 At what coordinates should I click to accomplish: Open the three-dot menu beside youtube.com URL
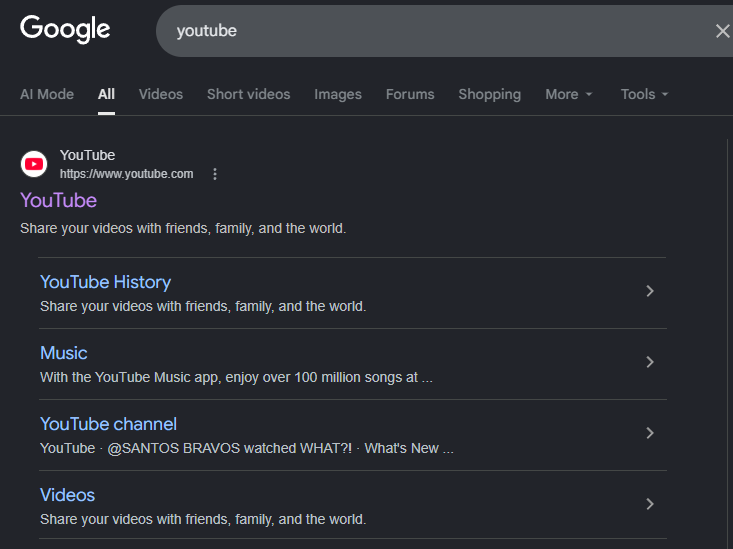[214, 174]
